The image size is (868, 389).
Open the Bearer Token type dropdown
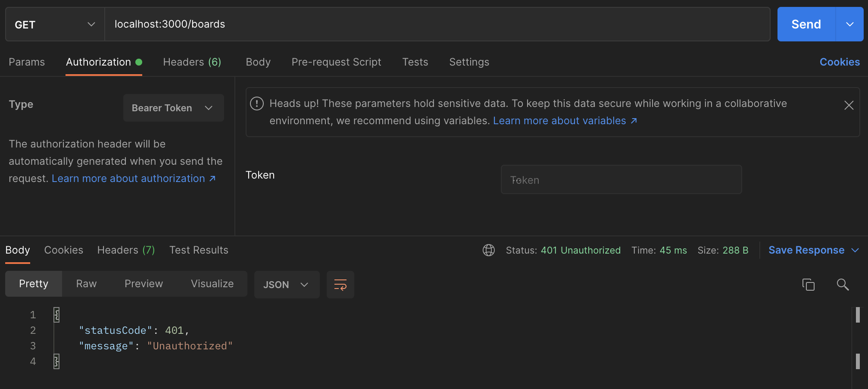[x=174, y=108]
